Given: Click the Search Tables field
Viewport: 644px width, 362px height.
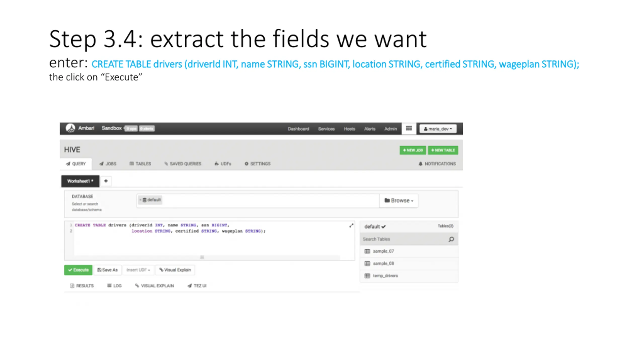Looking at the screenshot, I should [404, 239].
